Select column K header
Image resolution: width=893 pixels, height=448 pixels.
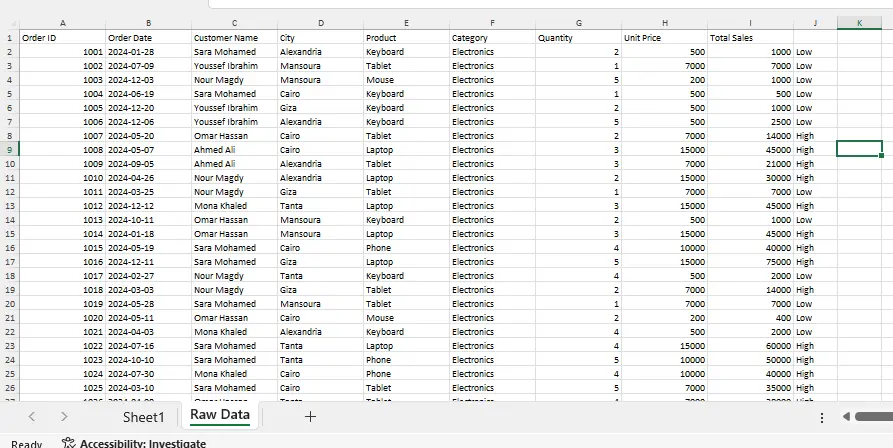pyautogui.click(x=859, y=23)
